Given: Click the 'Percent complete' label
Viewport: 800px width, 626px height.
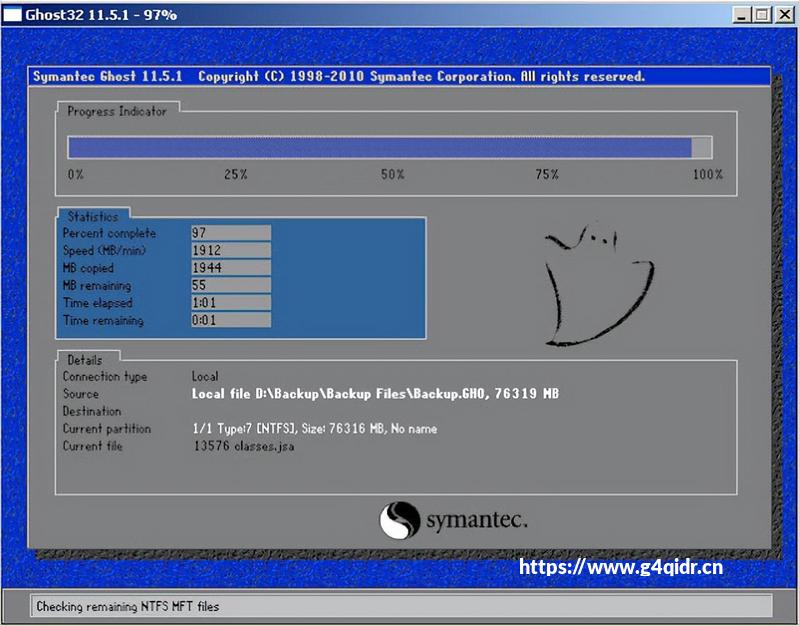Looking at the screenshot, I should (x=109, y=233).
